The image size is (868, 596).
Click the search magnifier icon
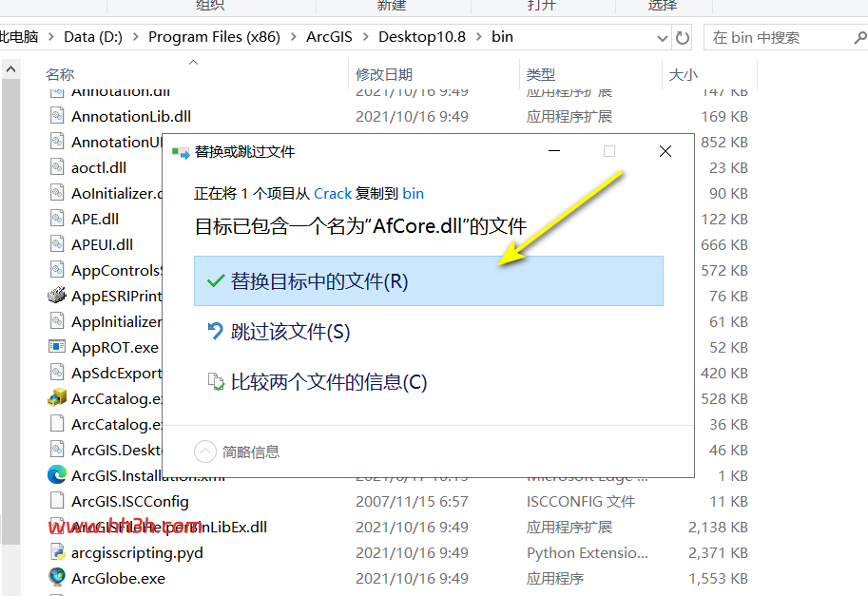coord(859,38)
